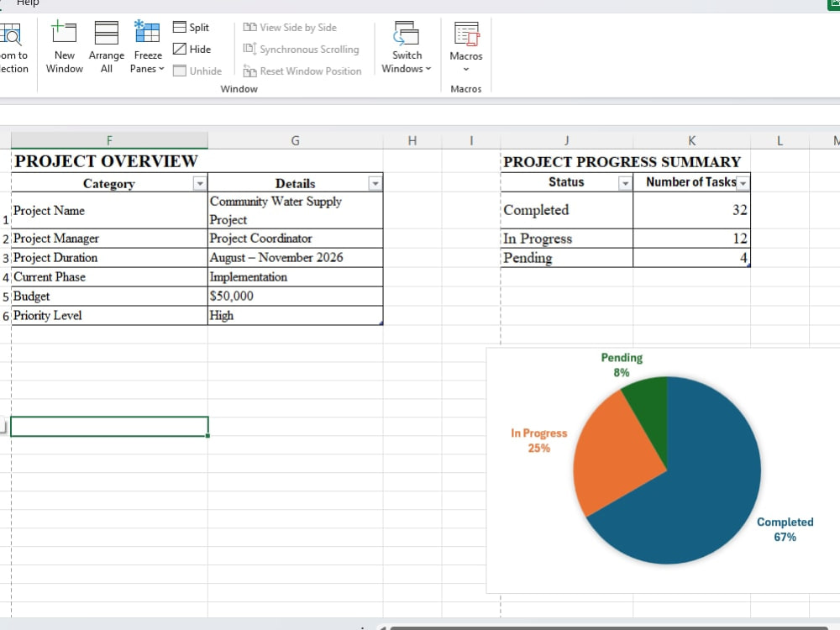The height and width of the screenshot is (630, 840).
Task: Toggle Synchronous Scrolling option
Action: [x=301, y=50]
